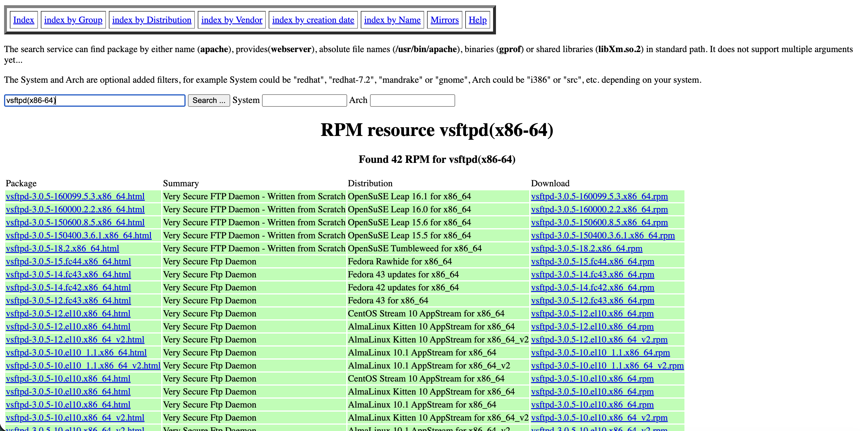Open vsftpd-3.0.5-14.fc42.x86_64.html package page
The width and height of the screenshot is (868, 431).
(x=68, y=288)
